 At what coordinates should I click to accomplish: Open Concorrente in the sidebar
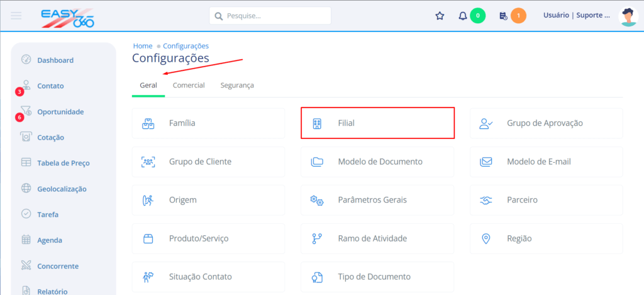click(57, 266)
